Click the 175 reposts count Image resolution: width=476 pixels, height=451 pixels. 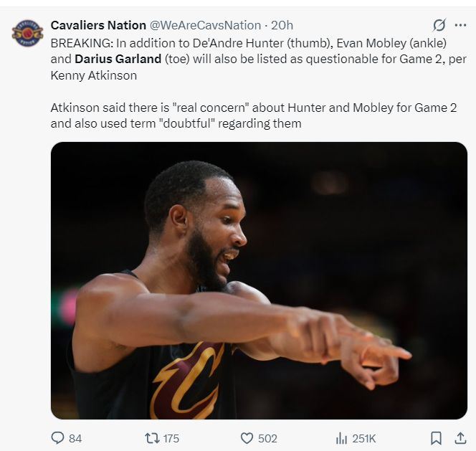[x=171, y=439]
